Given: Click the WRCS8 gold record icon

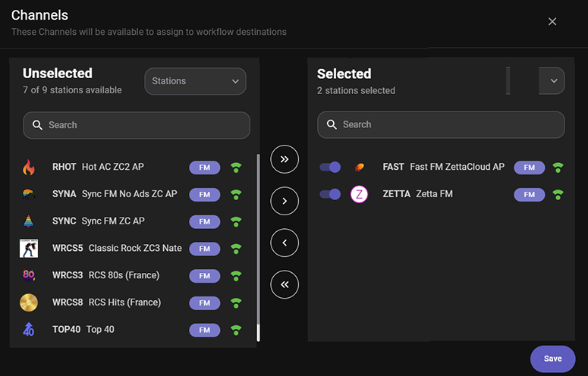Looking at the screenshot, I should coord(29,302).
